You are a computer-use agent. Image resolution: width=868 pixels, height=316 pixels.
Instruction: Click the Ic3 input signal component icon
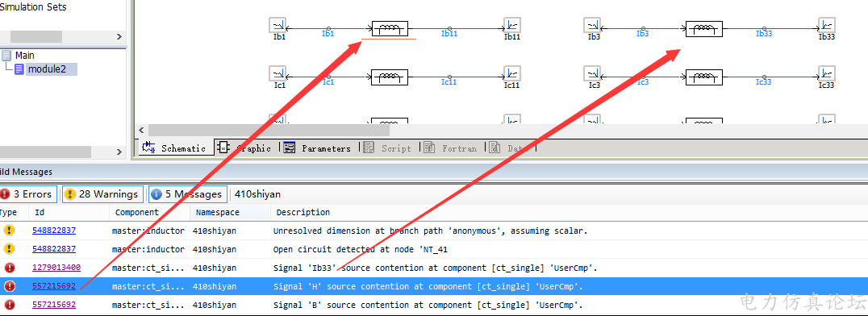coord(592,73)
